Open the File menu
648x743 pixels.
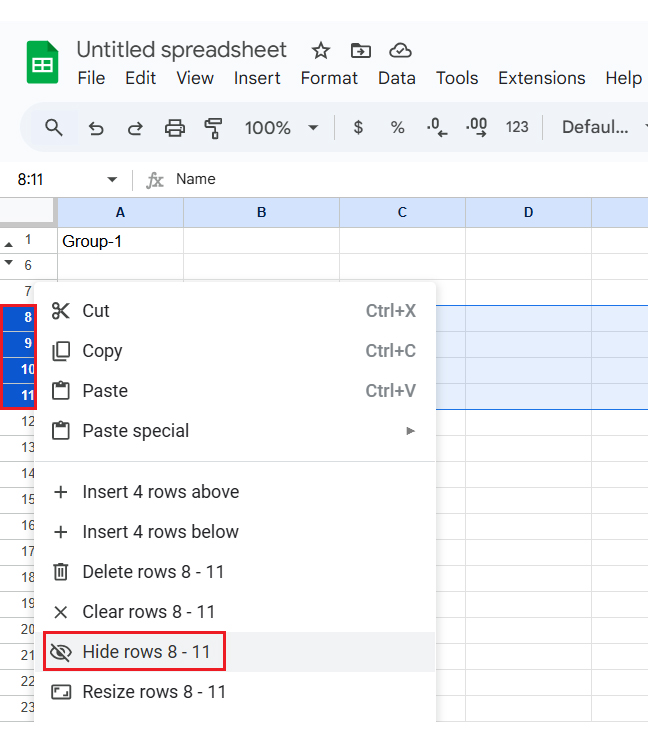coord(91,78)
